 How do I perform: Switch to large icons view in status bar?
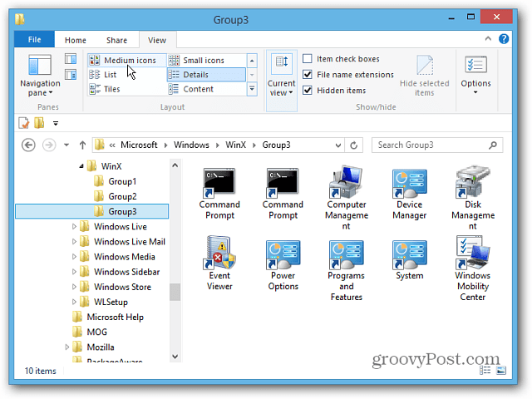[501, 370]
